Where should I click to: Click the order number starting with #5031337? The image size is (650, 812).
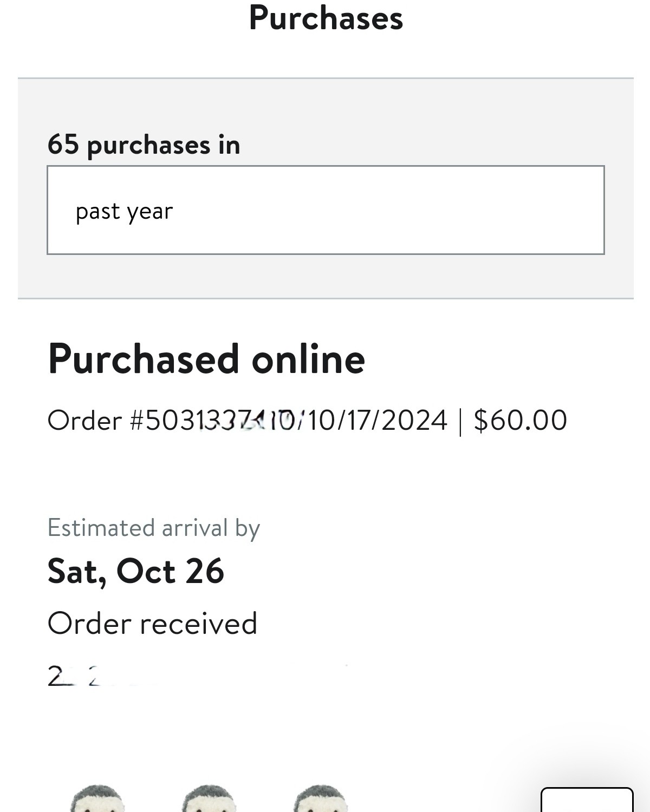(212, 421)
